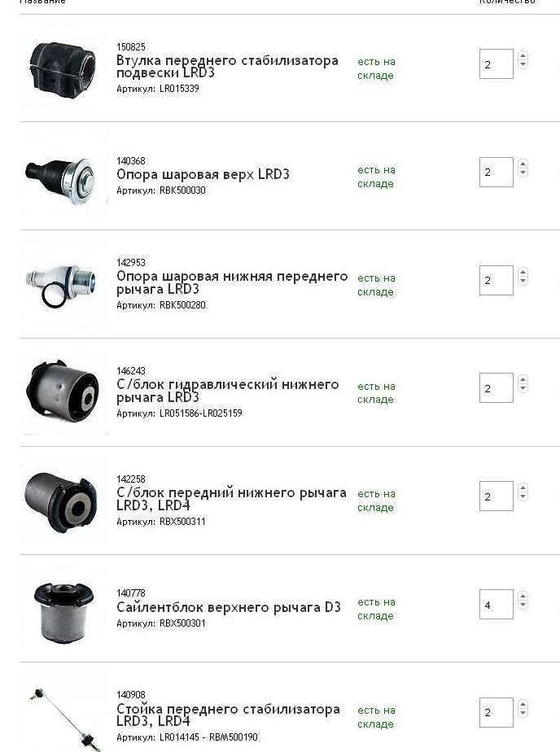Increase quantity for Опора шаровая нижняя

pos(523,273)
